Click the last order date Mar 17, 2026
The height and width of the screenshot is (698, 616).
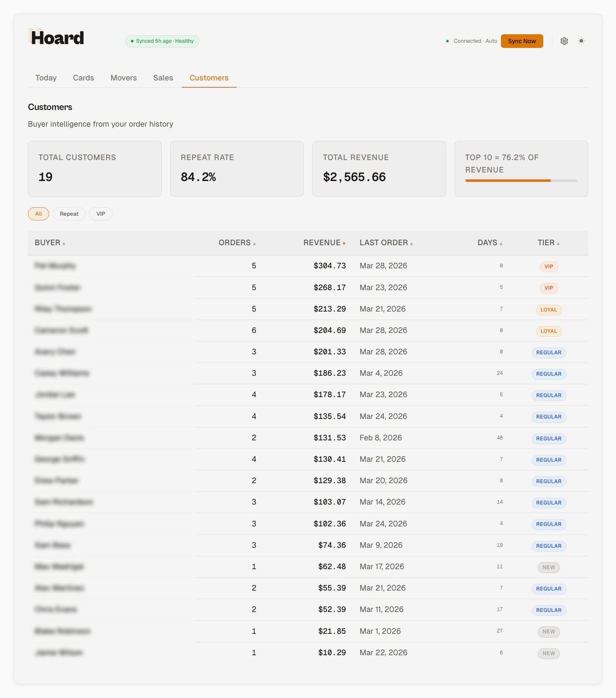pos(382,567)
